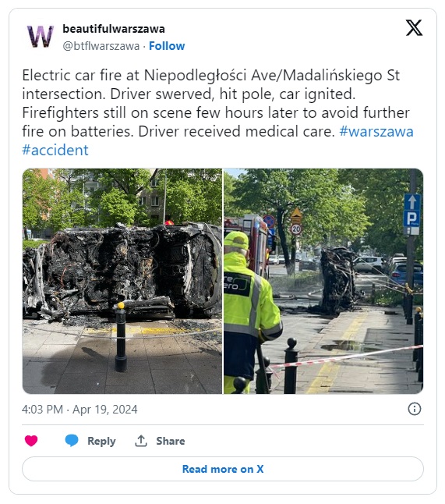Open the #accident hashtag

(55, 150)
